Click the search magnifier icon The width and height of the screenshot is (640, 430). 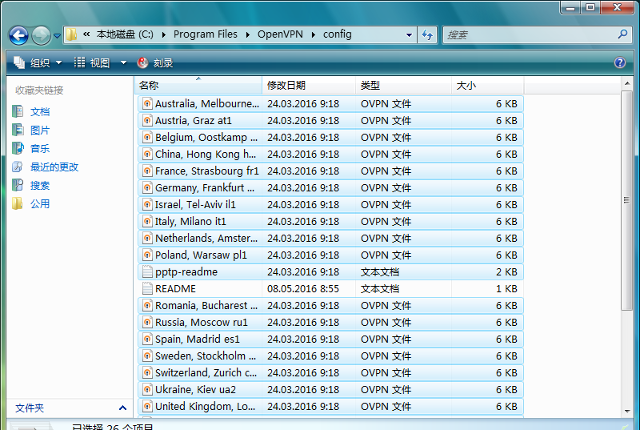point(622,34)
